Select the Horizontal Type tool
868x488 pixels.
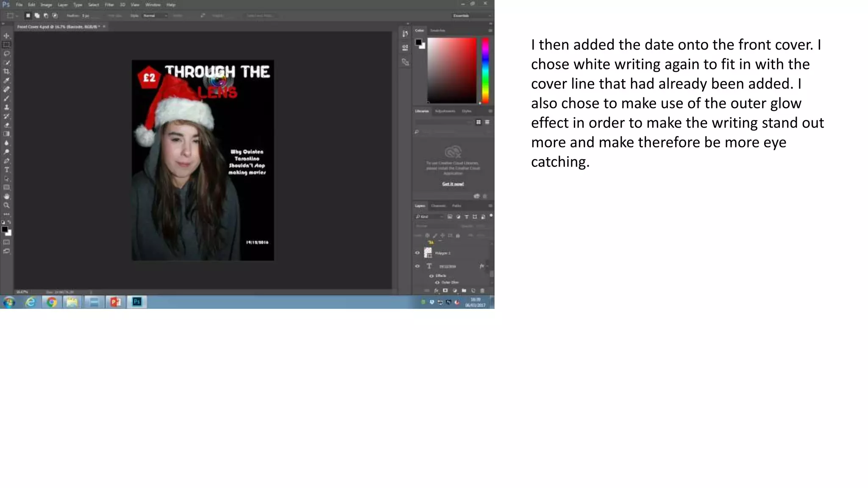pos(6,169)
